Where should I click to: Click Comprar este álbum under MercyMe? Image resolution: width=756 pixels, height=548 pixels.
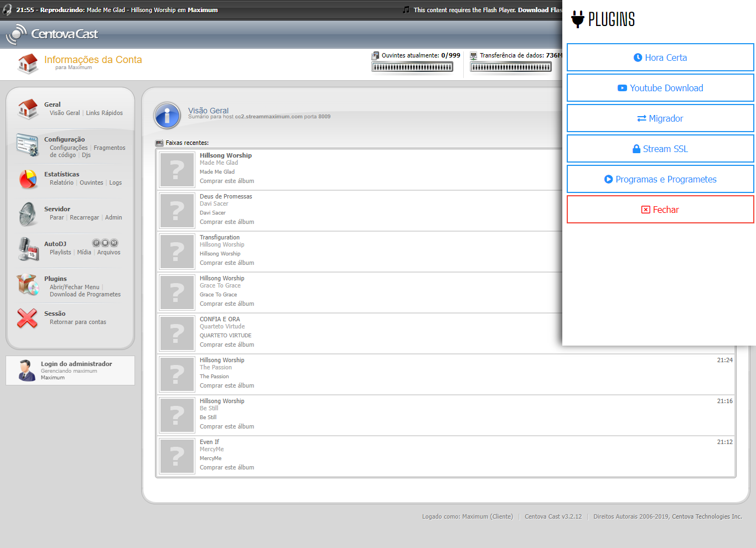coord(227,467)
